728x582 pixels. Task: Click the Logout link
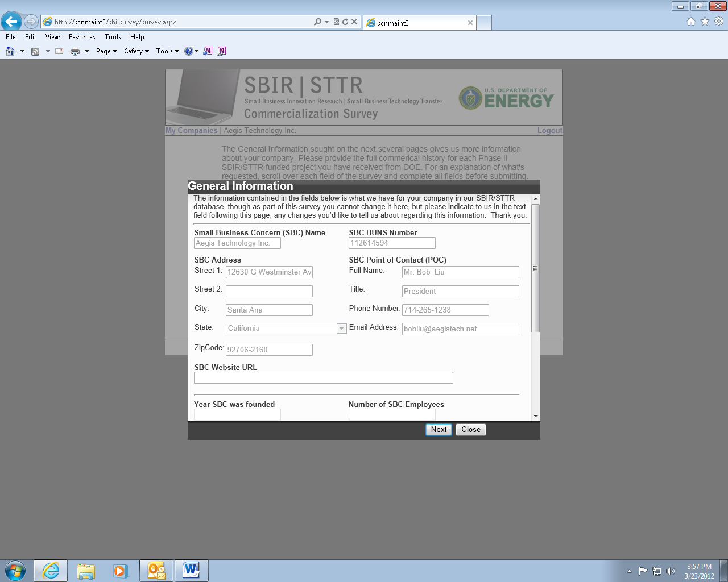pos(550,131)
